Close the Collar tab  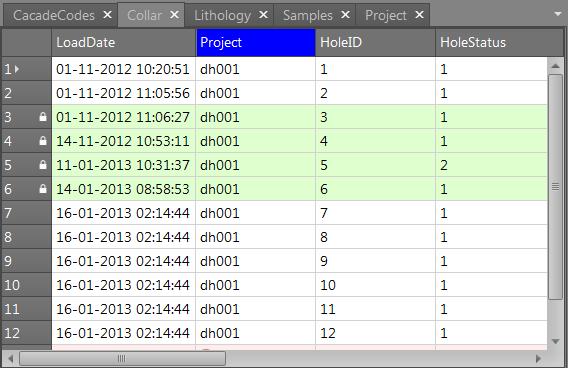[x=174, y=15]
